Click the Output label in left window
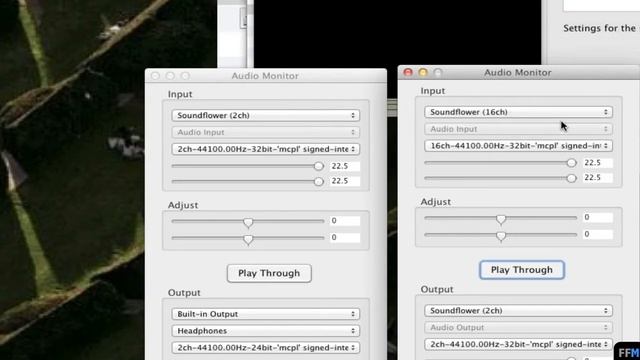The image size is (640, 360). click(184, 293)
